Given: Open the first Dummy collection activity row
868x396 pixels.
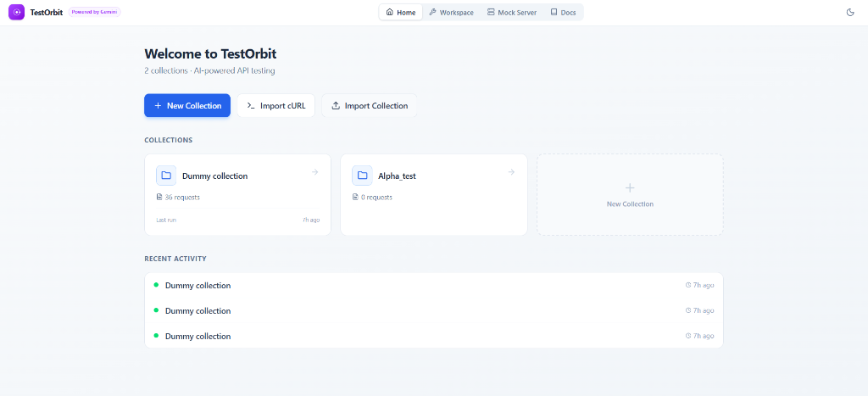Looking at the screenshot, I should point(433,285).
